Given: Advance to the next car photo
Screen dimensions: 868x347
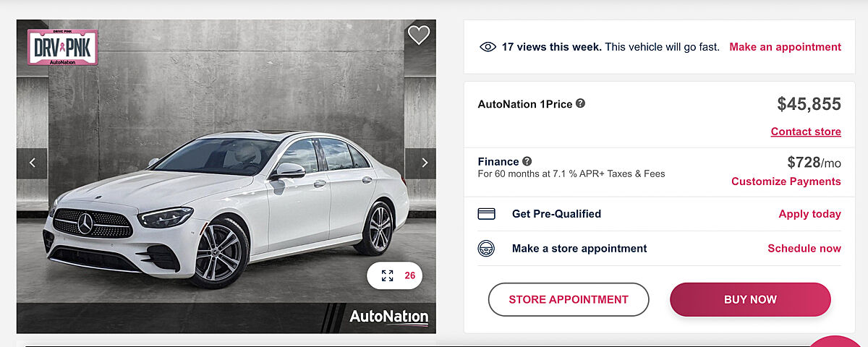Looking at the screenshot, I should 424,163.
